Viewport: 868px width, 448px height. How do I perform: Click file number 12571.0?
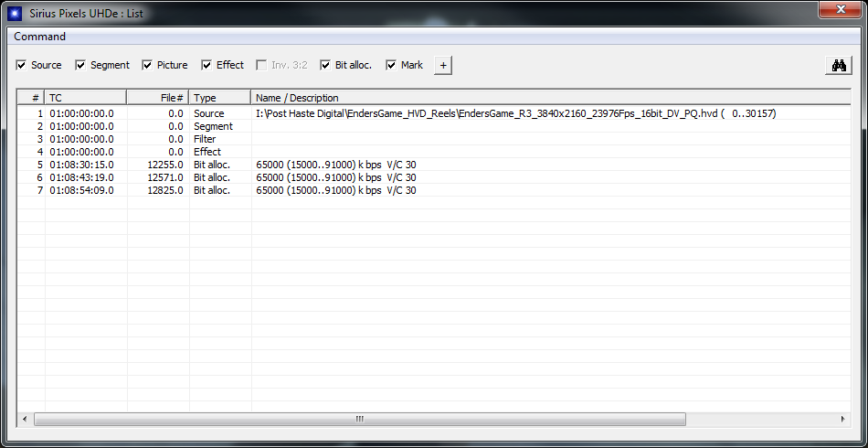pos(165,177)
